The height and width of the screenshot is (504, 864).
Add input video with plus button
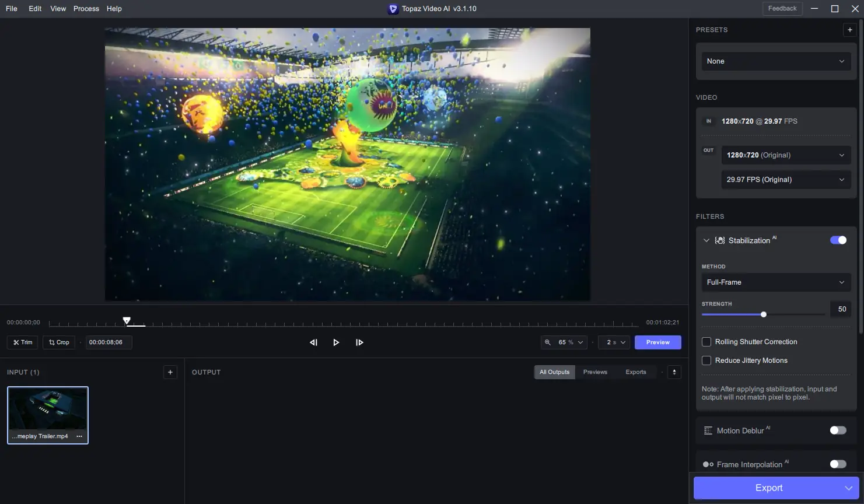170,372
